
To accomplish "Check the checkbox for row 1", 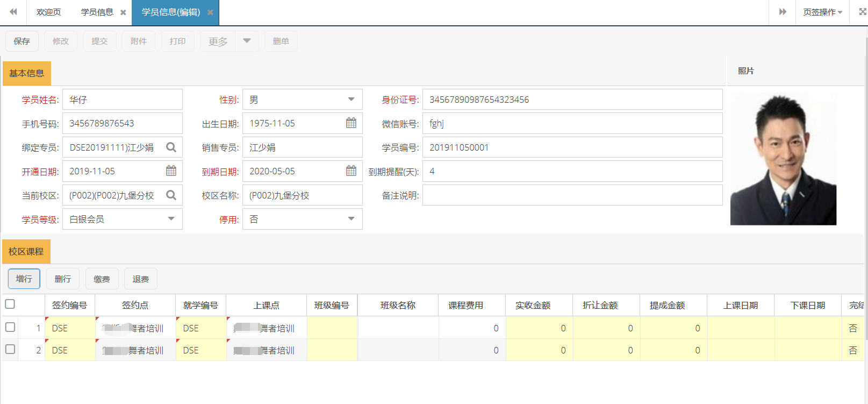I will [10, 327].
